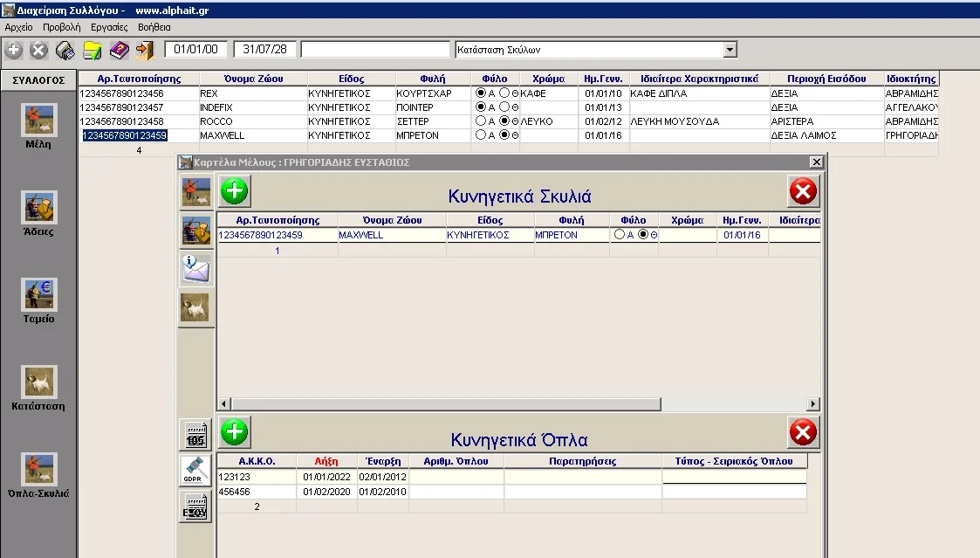Click the dog icon in member card
980x558 pixels.
[195, 307]
